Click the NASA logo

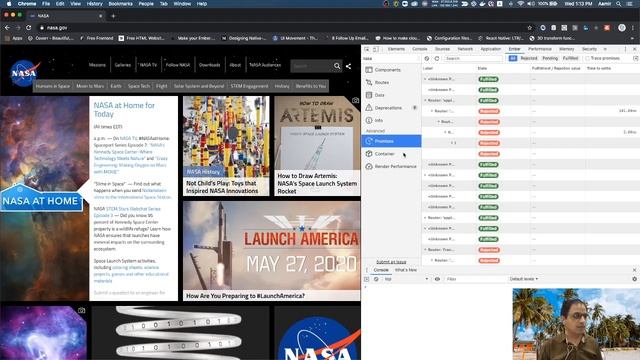click(x=25, y=73)
